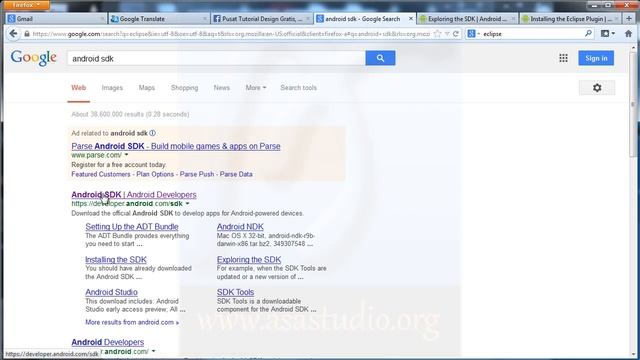The image size is (640, 360).
Task: Open the Android NDK link
Action: tap(240, 227)
